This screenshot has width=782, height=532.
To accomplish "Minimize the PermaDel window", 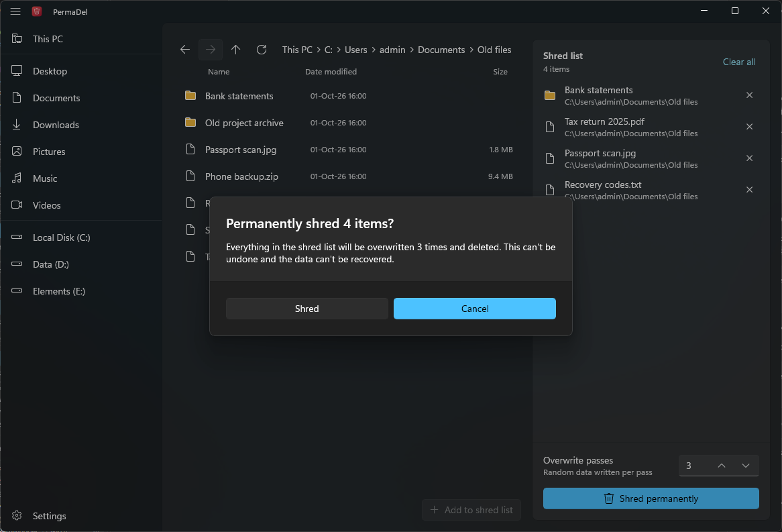I will click(x=704, y=11).
